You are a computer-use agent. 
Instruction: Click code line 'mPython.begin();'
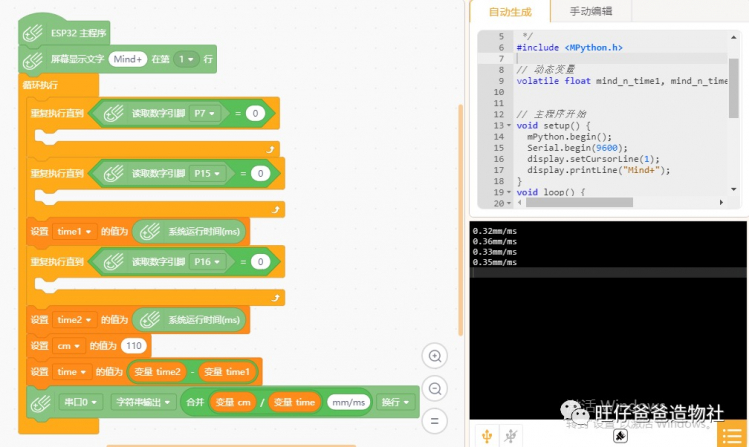tap(569, 137)
